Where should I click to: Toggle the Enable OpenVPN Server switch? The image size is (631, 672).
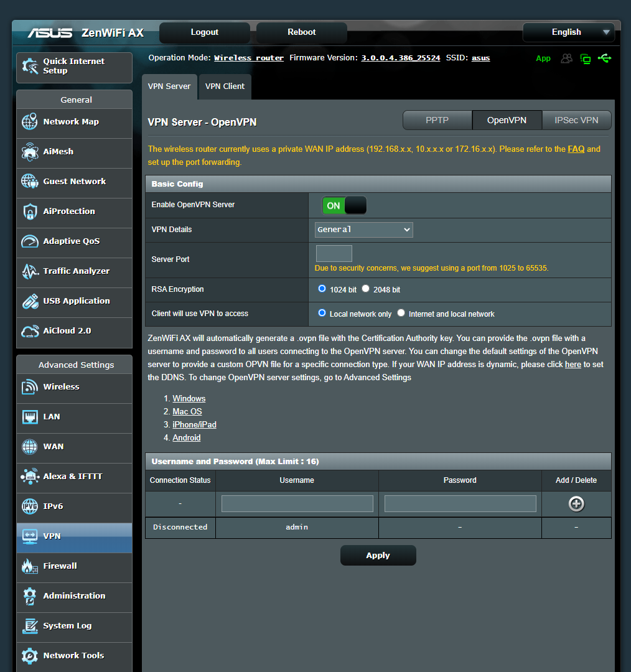coord(344,205)
